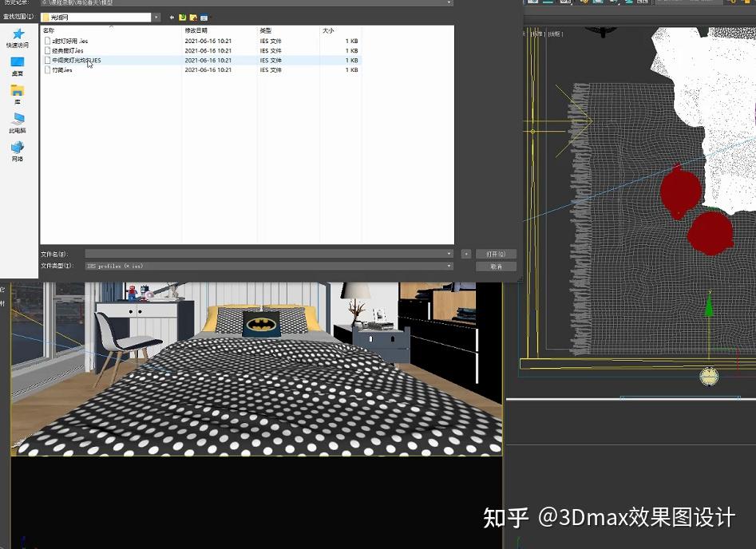Image resolution: width=756 pixels, height=549 pixels.
Task: Change file view mode with the blue grid icon
Action: (x=203, y=16)
